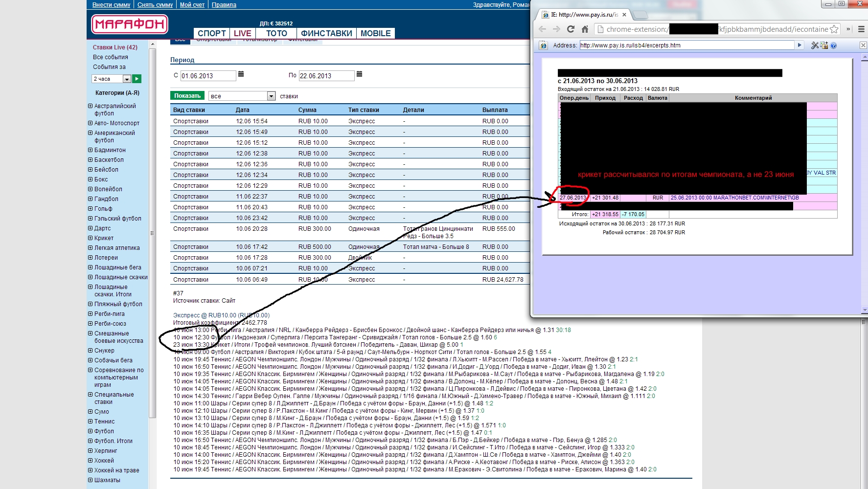
Task: Expand Снукер category
Action: [91, 351]
